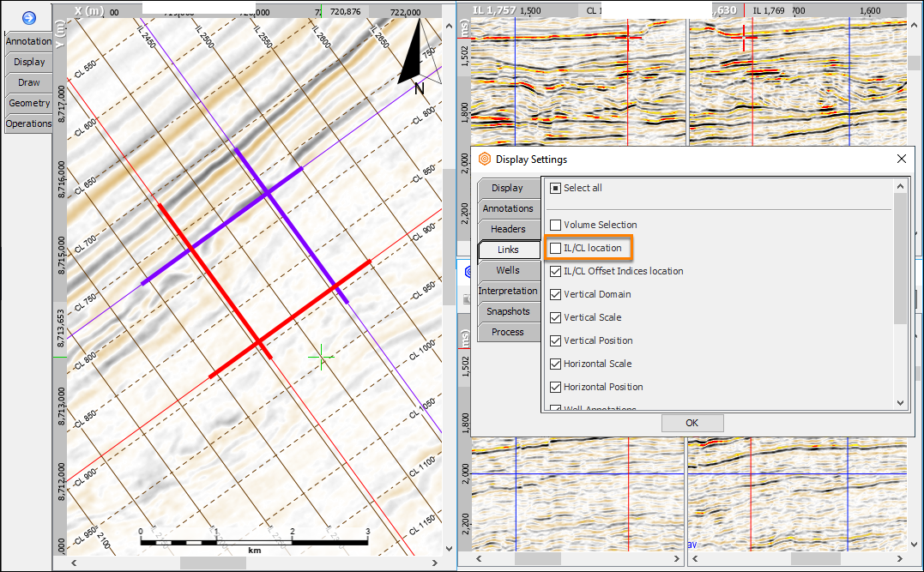This screenshot has width=924, height=572.
Task: Select Display tab in Display Settings
Action: pyautogui.click(x=508, y=188)
